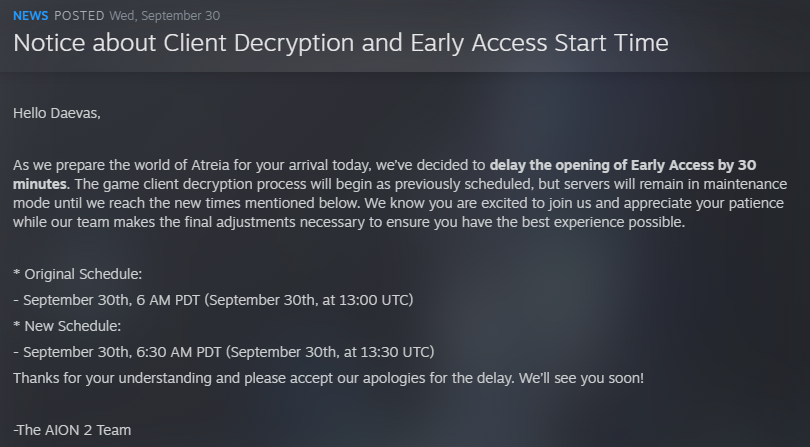Click the maintenance mode sentence line

coord(398,203)
